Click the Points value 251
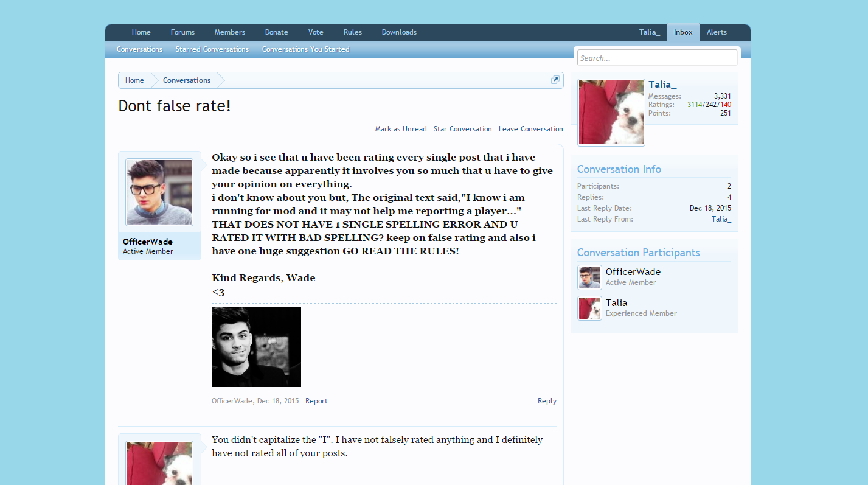868x485 pixels. (x=726, y=113)
